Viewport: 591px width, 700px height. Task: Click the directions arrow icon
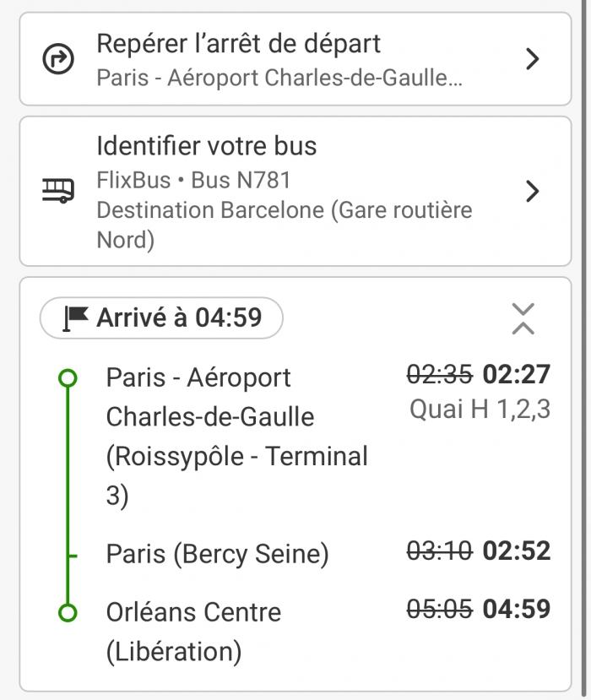click(x=58, y=59)
